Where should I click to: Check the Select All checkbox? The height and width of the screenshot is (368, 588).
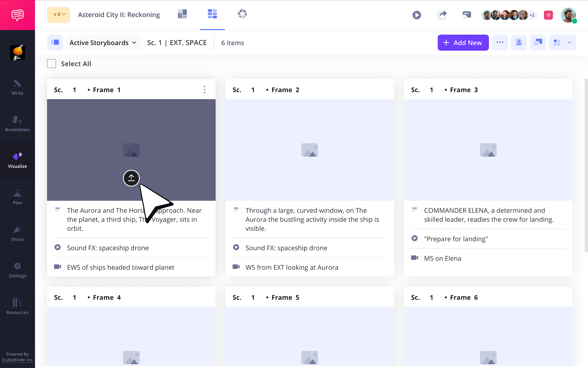coord(51,64)
